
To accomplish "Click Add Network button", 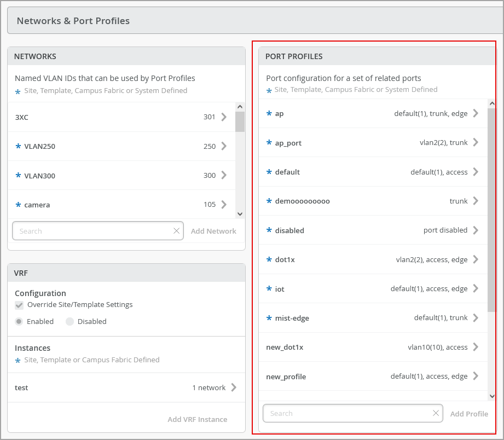I will point(213,231).
